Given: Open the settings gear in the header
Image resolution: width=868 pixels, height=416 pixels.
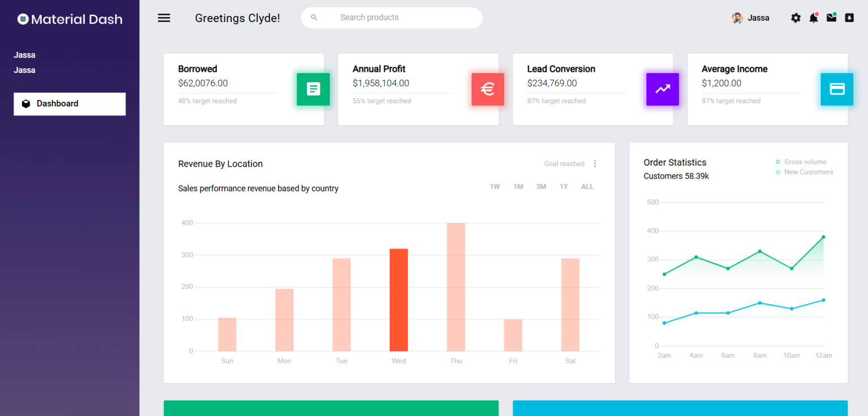Looking at the screenshot, I should click(796, 18).
